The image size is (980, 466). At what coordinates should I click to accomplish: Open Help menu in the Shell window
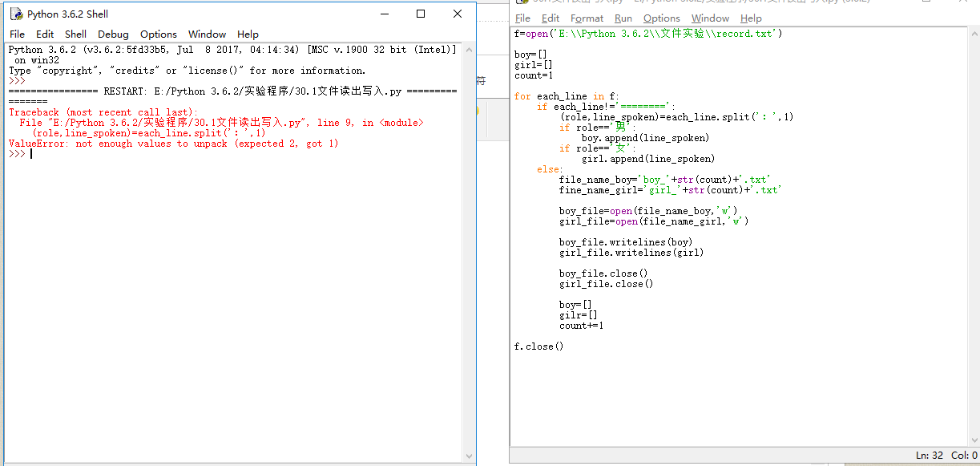click(248, 34)
